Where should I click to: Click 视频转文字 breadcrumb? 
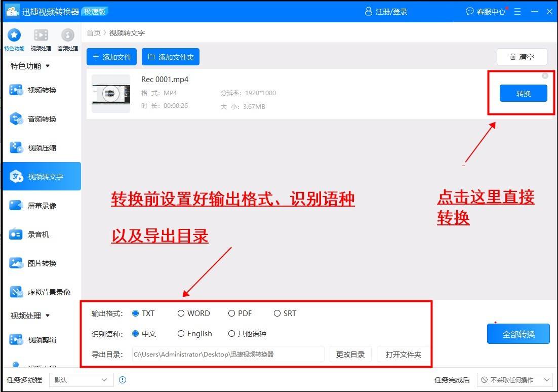point(127,33)
